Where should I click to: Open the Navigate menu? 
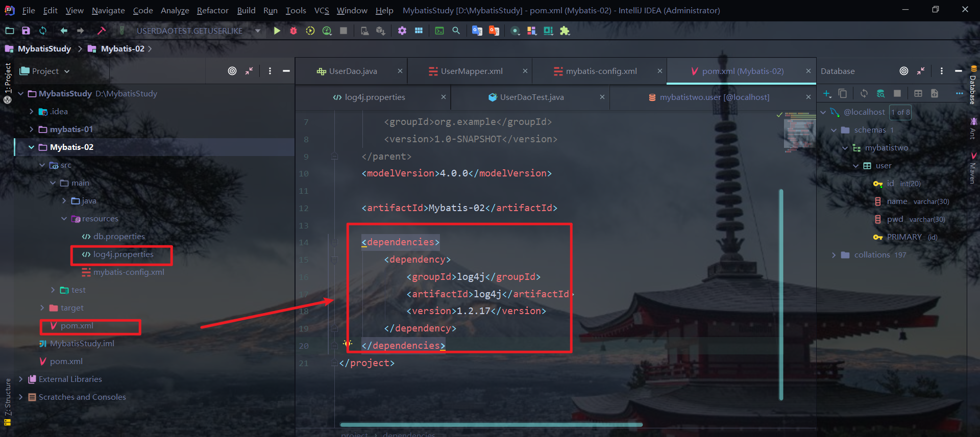pos(108,10)
